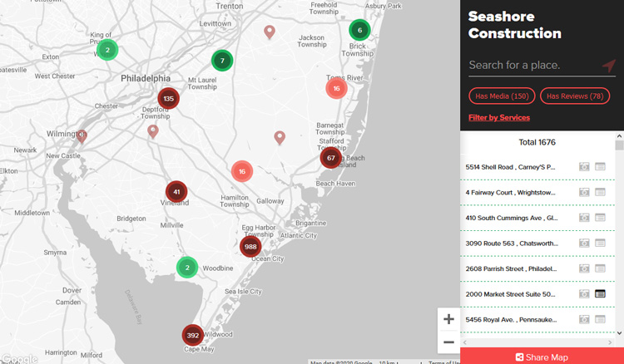Click review icon for 5456 Royal Ave
The height and width of the screenshot is (364, 624).
point(600,319)
